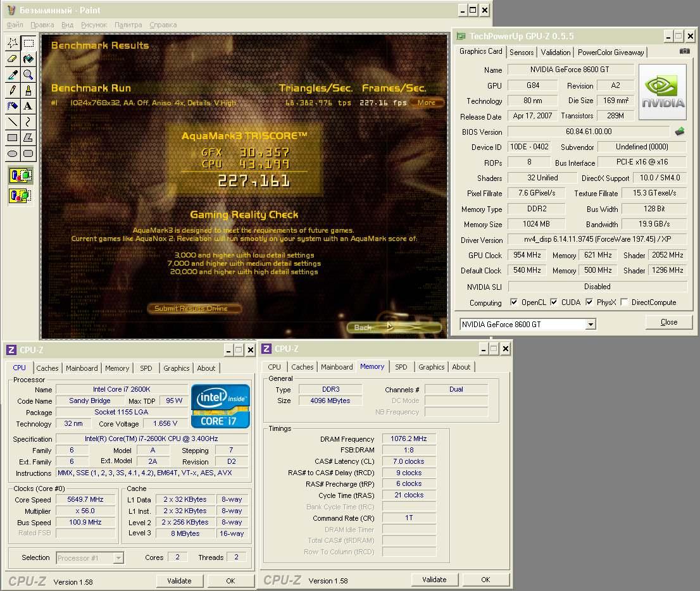
Task: Click the GPU-Z title bar app icon
Action: coord(461,36)
